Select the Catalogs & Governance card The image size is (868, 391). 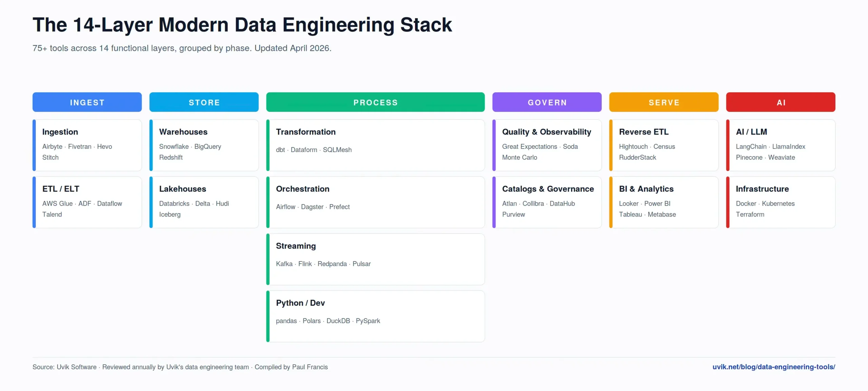(547, 202)
